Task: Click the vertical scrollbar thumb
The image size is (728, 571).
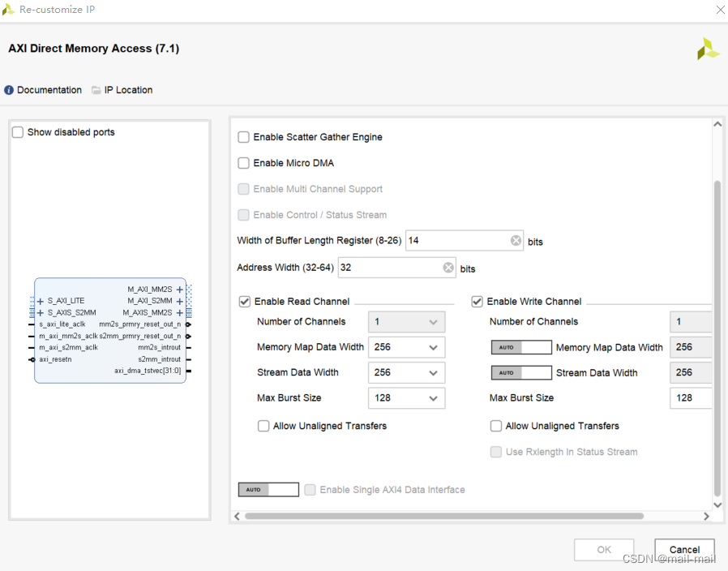Action: (x=717, y=339)
